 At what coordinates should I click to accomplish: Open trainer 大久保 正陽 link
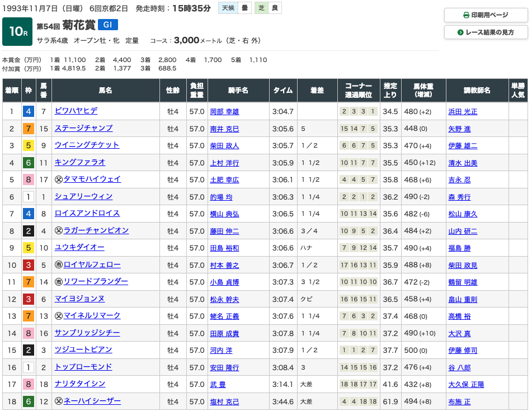[466, 384]
